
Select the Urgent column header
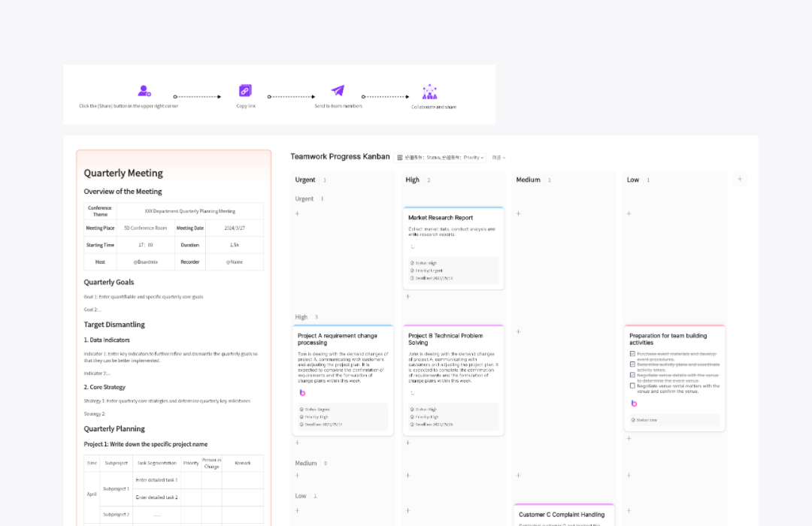click(x=305, y=180)
